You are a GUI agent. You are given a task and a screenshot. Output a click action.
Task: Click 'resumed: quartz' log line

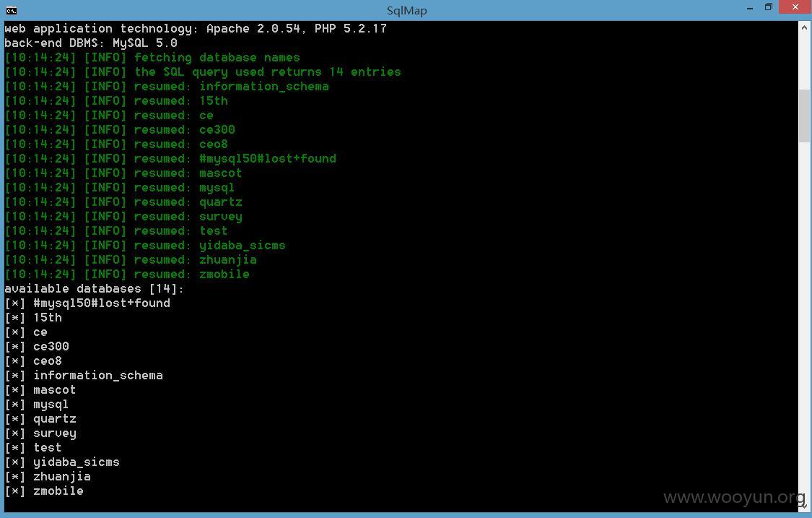coord(123,202)
